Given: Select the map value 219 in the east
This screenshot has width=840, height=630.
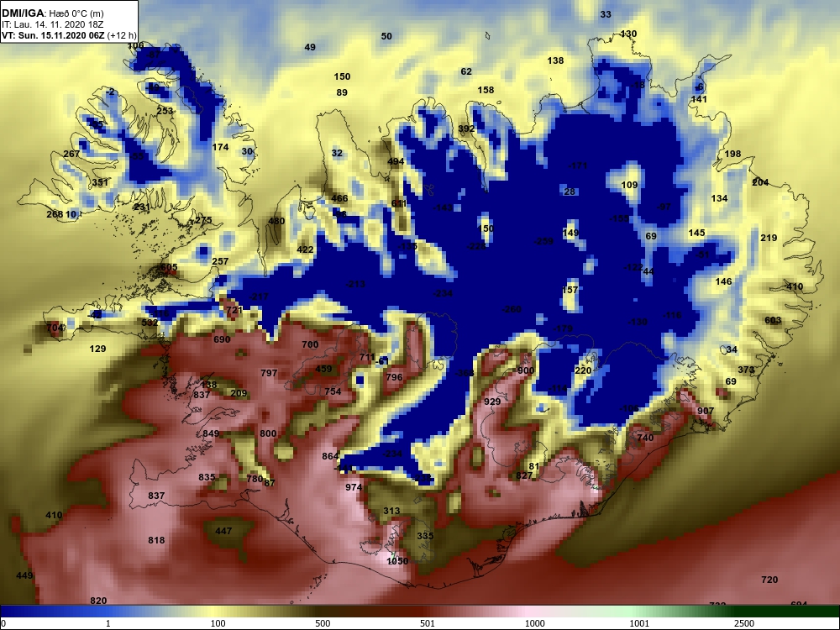Looking at the screenshot, I should [x=769, y=238].
